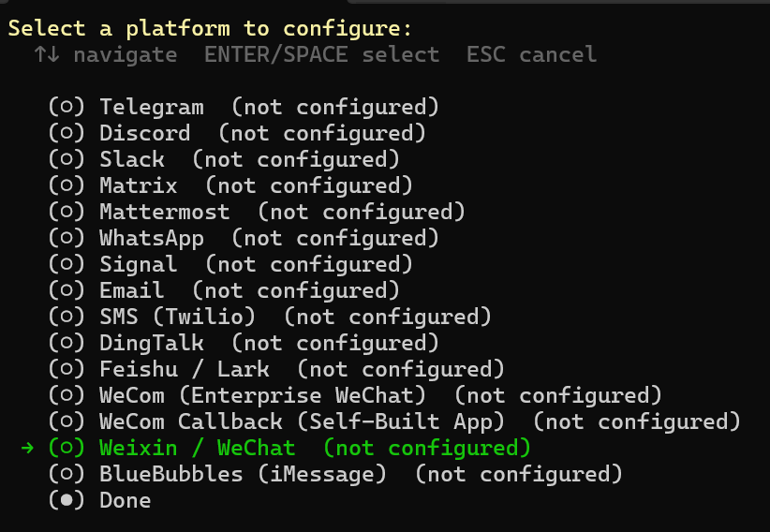Click the Email platform label
This screenshot has height=532, width=770.
[132, 290]
